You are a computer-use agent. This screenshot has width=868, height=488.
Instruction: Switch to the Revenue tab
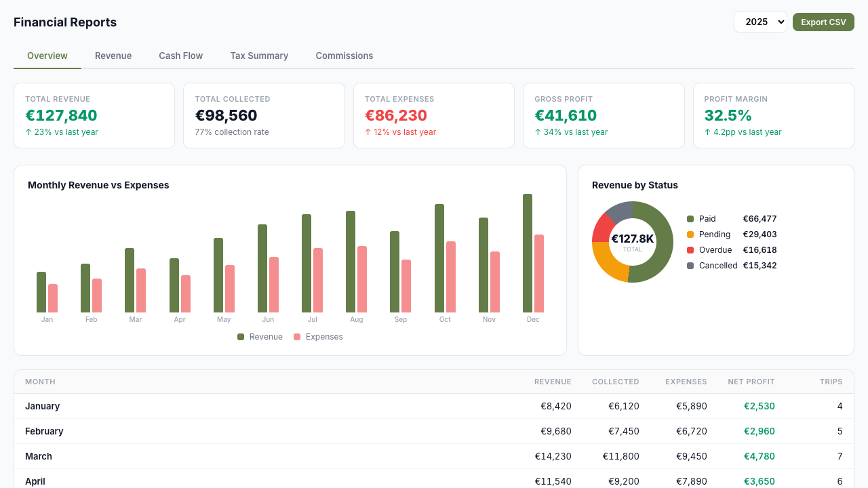(x=113, y=56)
